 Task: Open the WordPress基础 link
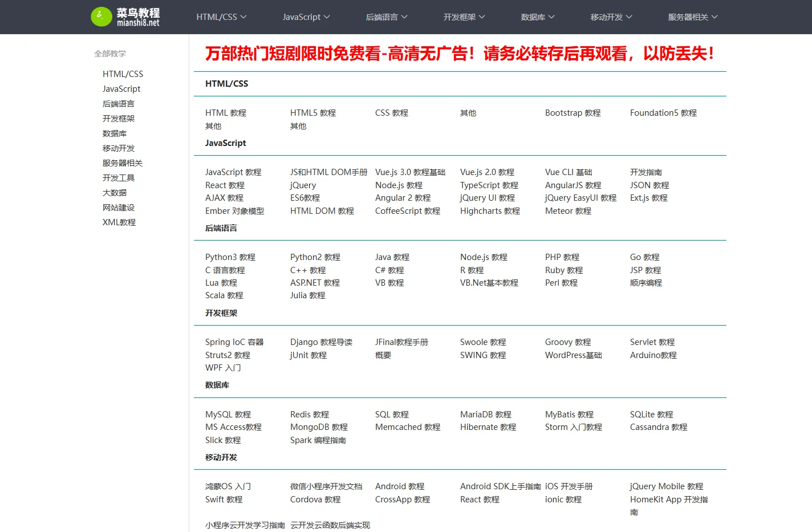(574, 355)
